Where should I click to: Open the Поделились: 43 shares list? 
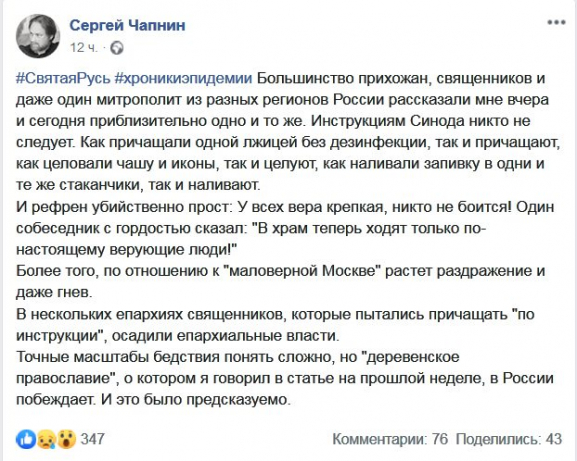point(509,439)
